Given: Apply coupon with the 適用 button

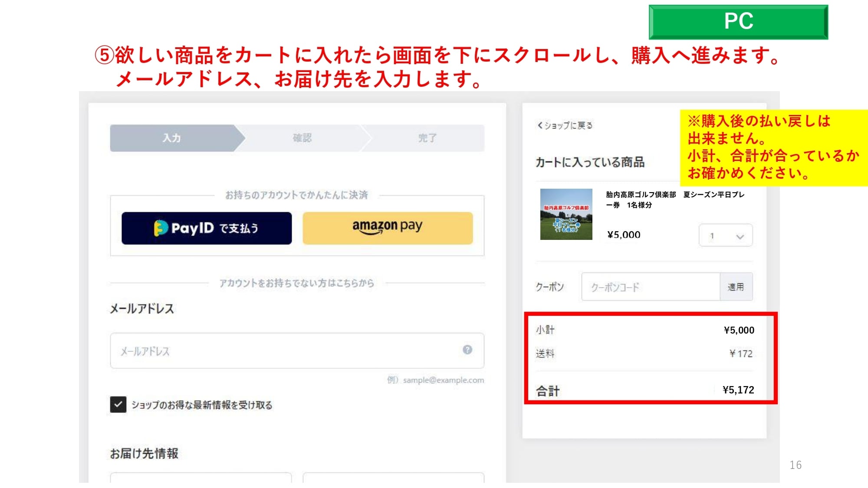Looking at the screenshot, I should [x=736, y=287].
